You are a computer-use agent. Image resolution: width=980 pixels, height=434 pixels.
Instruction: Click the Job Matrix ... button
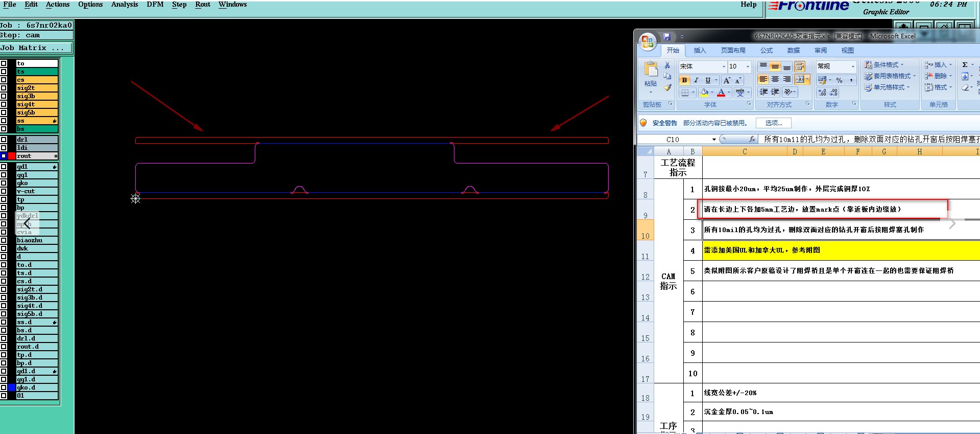tap(36, 48)
